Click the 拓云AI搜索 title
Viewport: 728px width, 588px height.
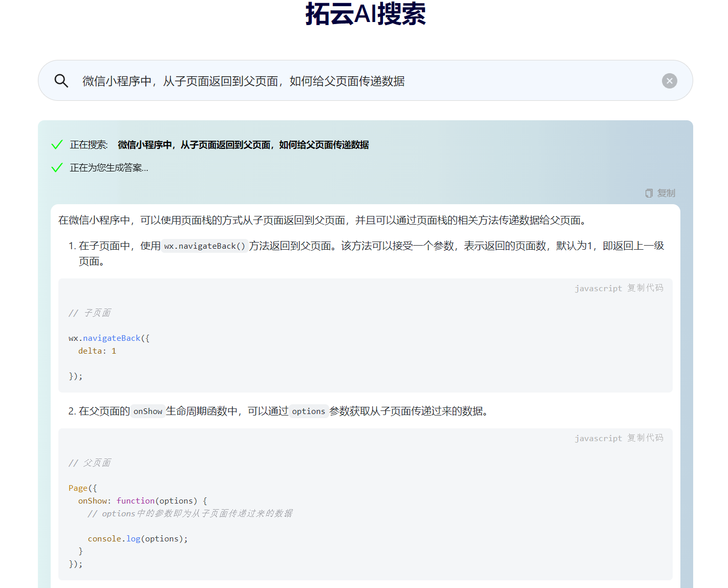365,14
